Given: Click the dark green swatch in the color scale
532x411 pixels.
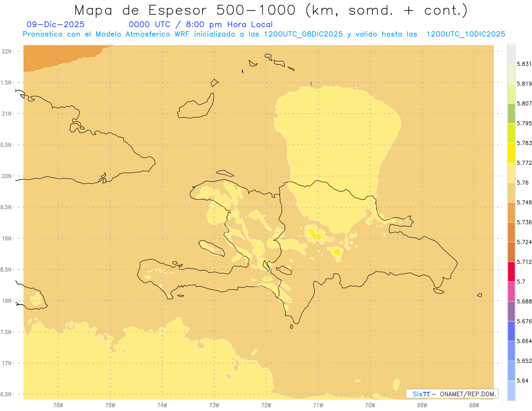Looking at the screenshot, I should click(511, 113).
